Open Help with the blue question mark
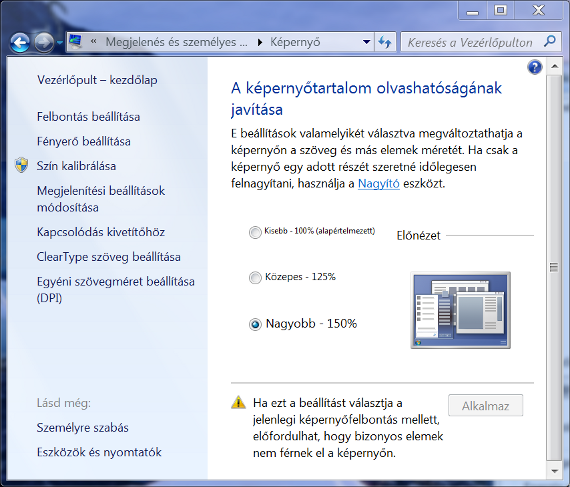 535,67
